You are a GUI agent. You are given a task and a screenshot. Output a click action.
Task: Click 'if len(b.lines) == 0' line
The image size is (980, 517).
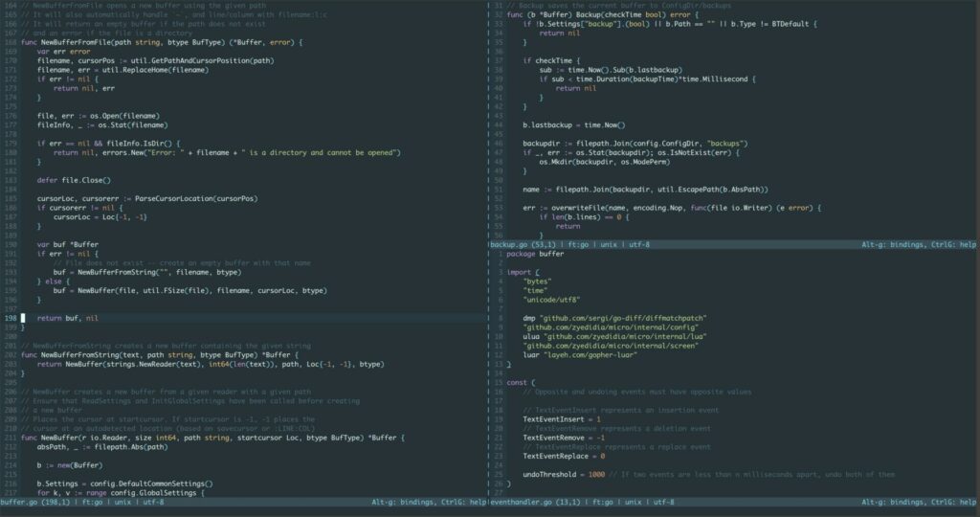tap(584, 217)
